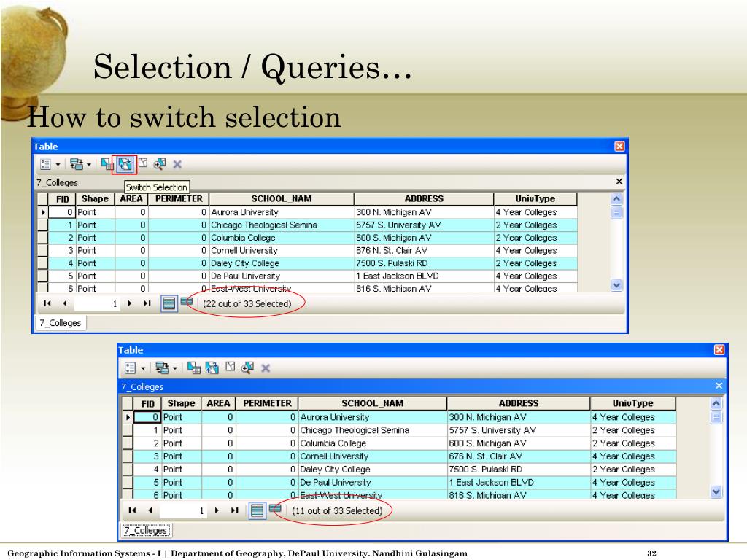747x560 pixels.
Task: Click 'Daley City College' cell in lower table
Action: (x=373, y=470)
